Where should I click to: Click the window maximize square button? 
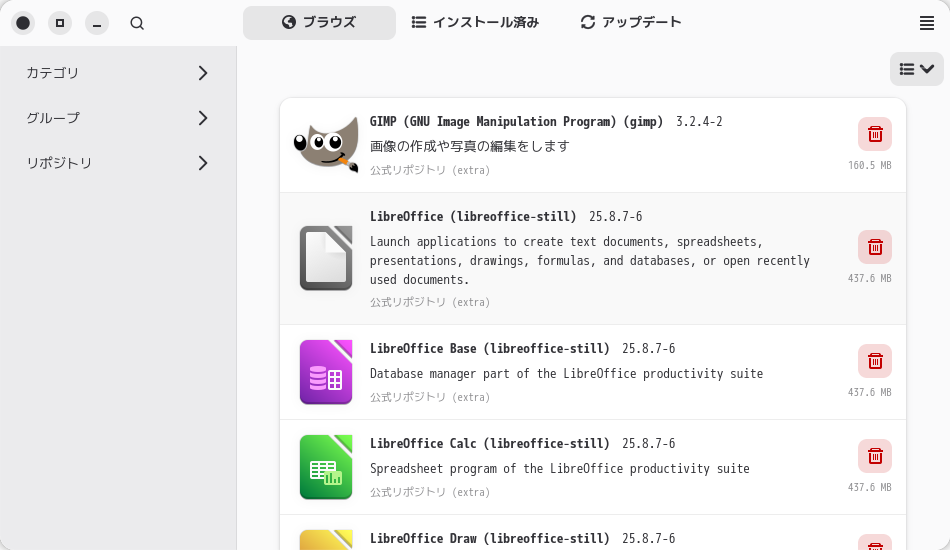click(60, 23)
